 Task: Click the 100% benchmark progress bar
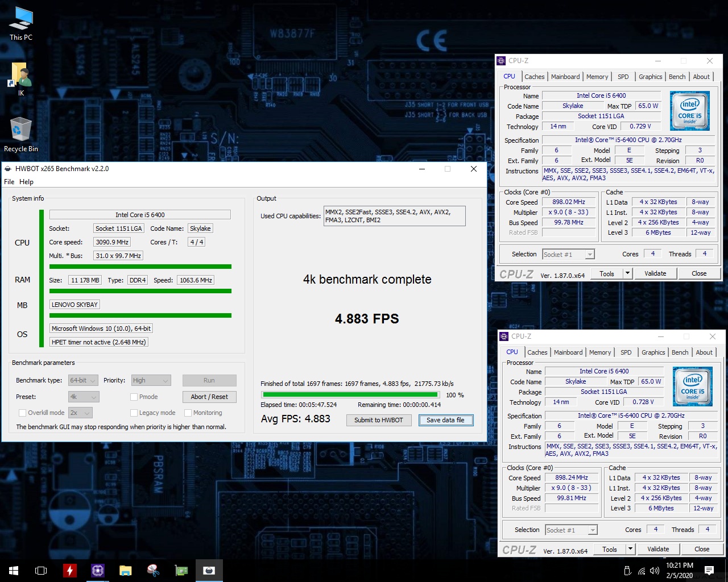[x=350, y=394]
